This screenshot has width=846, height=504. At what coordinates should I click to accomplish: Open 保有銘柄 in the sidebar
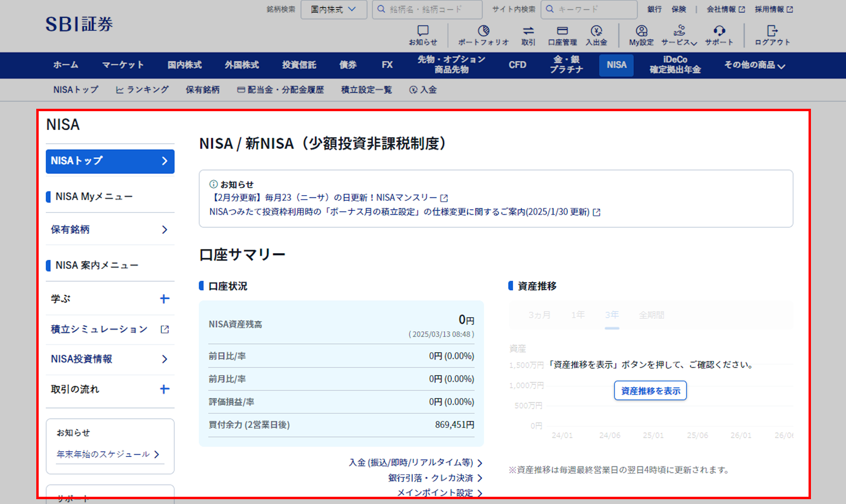point(110,230)
